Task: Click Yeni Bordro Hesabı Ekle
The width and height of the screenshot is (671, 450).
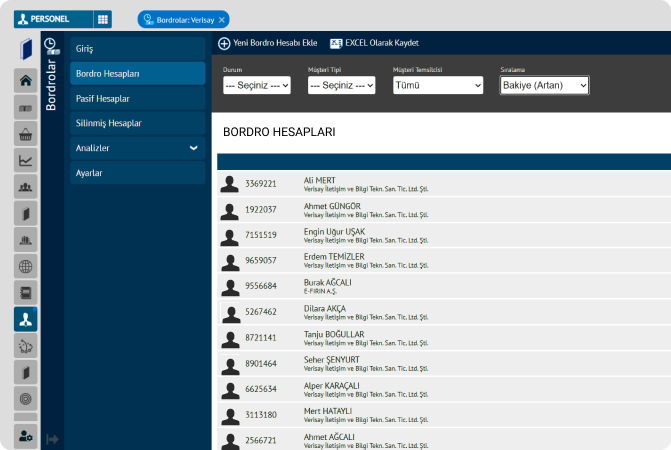Action: click(267, 43)
